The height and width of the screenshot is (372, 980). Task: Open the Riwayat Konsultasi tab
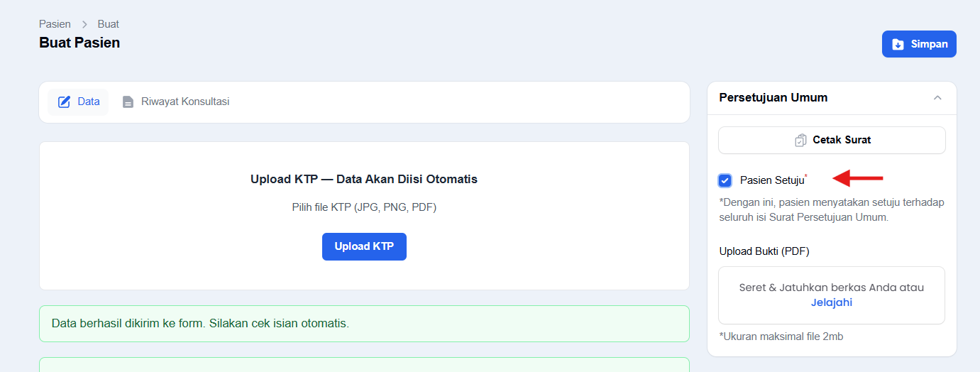(175, 102)
